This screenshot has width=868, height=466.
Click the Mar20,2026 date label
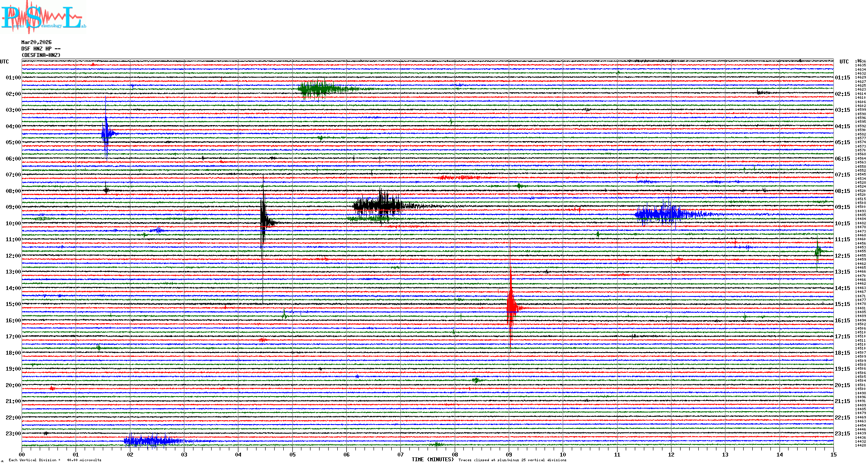36,42
